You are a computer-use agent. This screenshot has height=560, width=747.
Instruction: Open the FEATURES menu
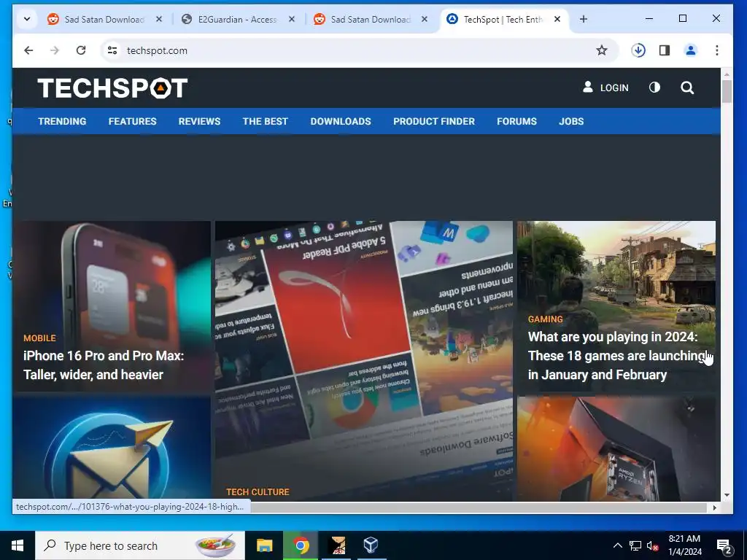pyautogui.click(x=133, y=122)
